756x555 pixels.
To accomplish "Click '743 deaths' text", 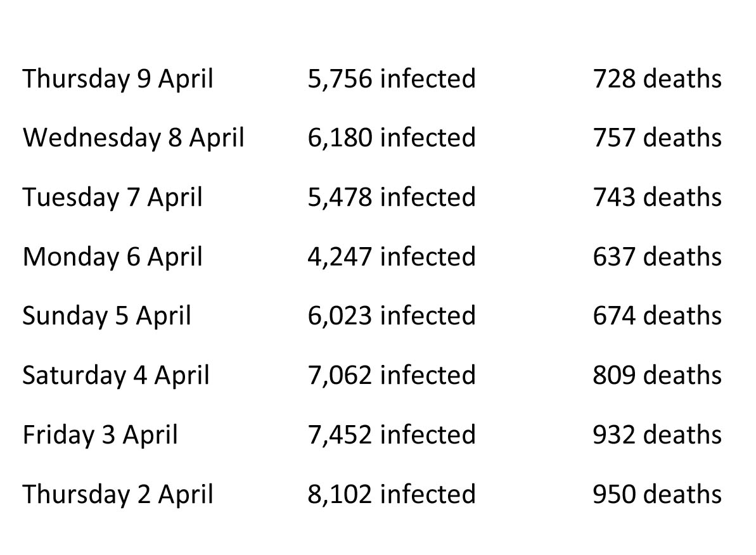I will (657, 197).
